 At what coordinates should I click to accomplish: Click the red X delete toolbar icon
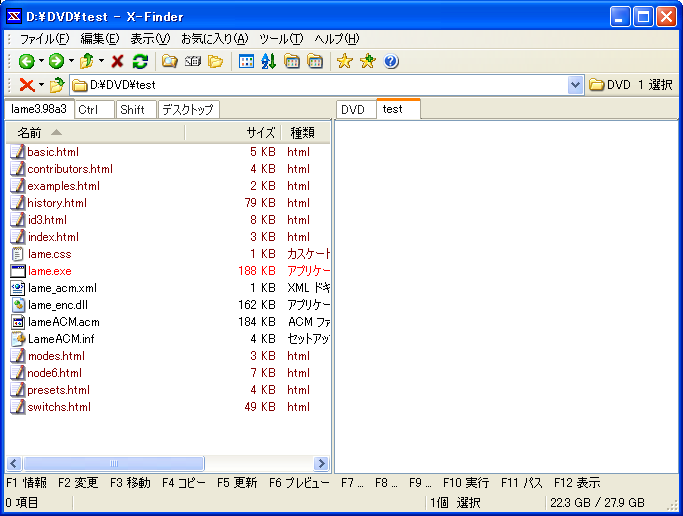tap(118, 62)
